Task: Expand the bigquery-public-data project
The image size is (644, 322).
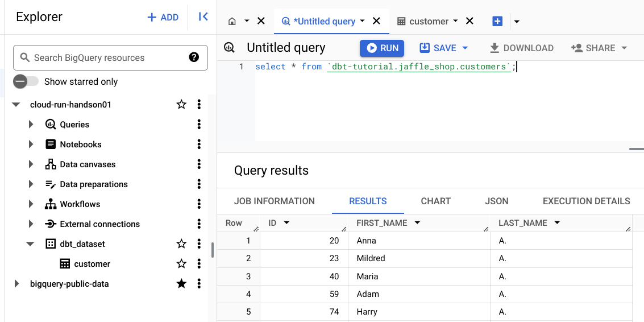Action: click(x=16, y=284)
